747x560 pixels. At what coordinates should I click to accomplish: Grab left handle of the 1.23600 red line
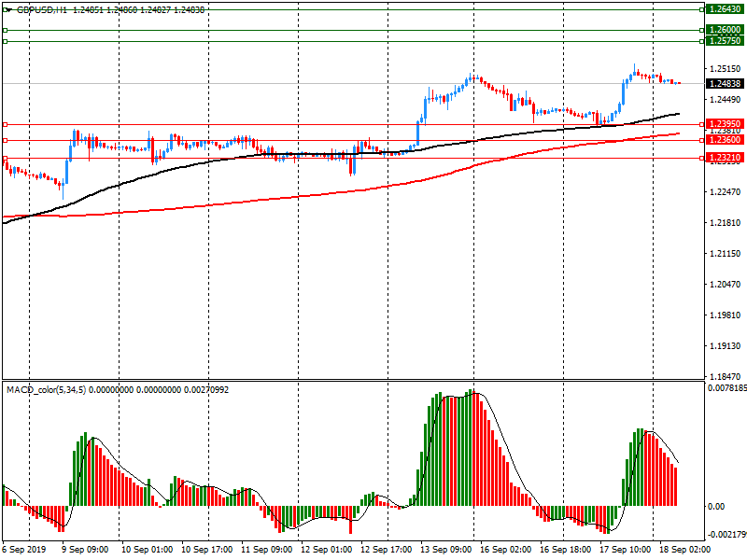pyautogui.click(x=6, y=141)
